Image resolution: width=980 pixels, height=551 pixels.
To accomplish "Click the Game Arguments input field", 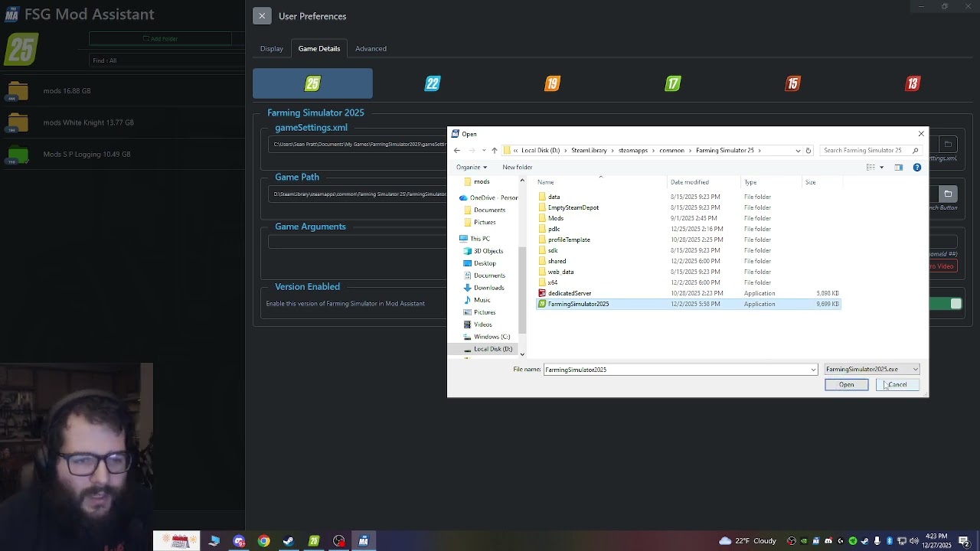I will (x=358, y=242).
